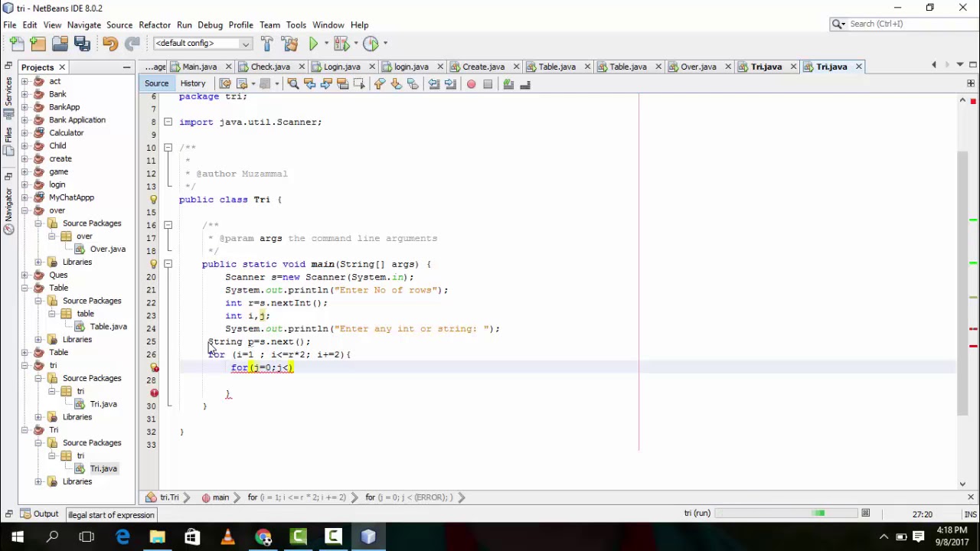
Task: Click the Previous Bookmark icon
Action: (380, 84)
